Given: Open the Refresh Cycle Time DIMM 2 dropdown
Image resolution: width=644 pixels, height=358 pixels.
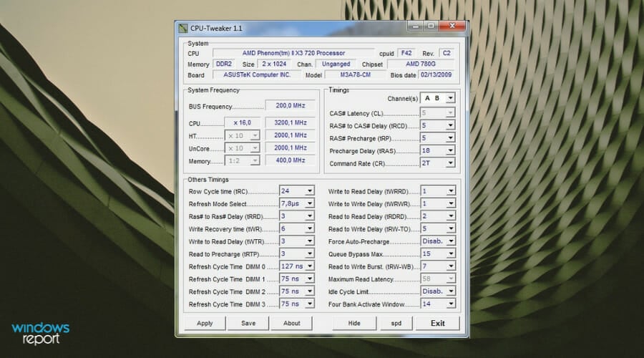Looking at the screenshot, I should pos(296,291).
